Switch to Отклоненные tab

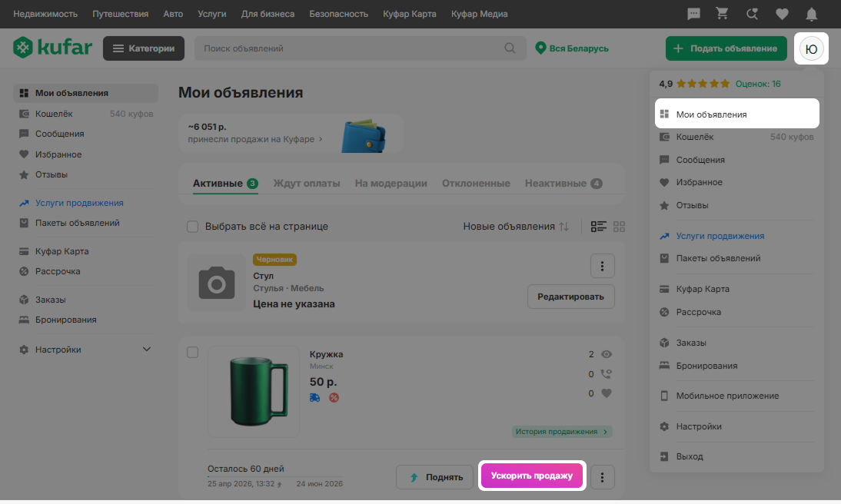476,184
